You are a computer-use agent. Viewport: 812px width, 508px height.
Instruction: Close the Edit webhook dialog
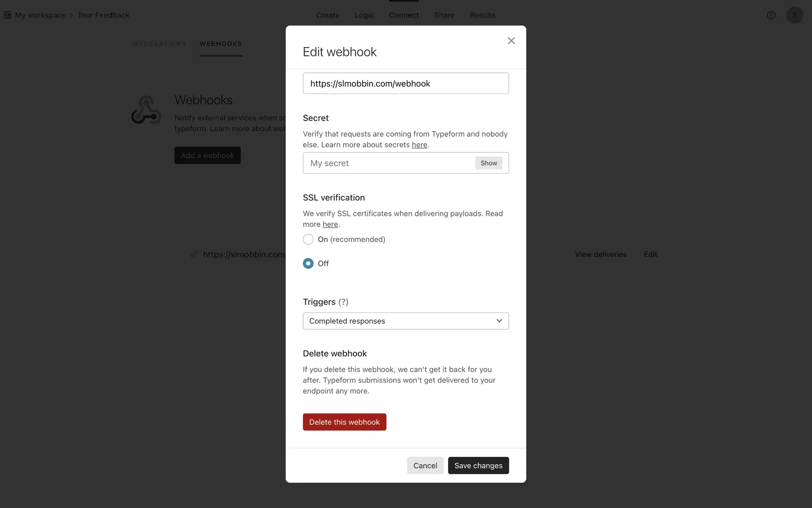(x=511, y=41)
